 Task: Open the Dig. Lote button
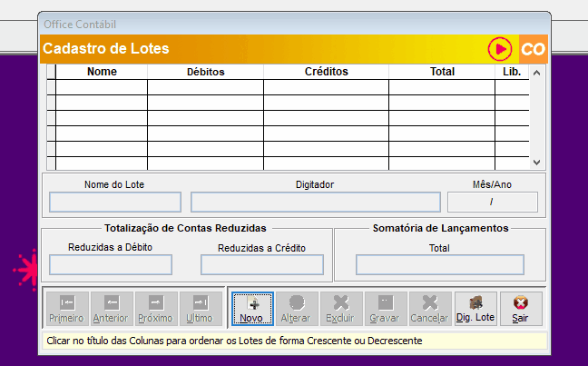click(475, 309)
